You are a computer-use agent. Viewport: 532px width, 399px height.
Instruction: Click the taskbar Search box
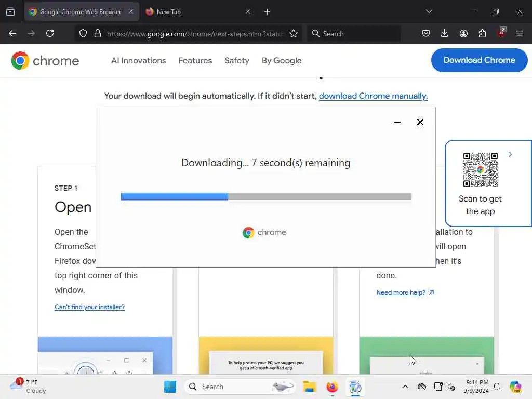pyautogui.click(x=240, y=387)
